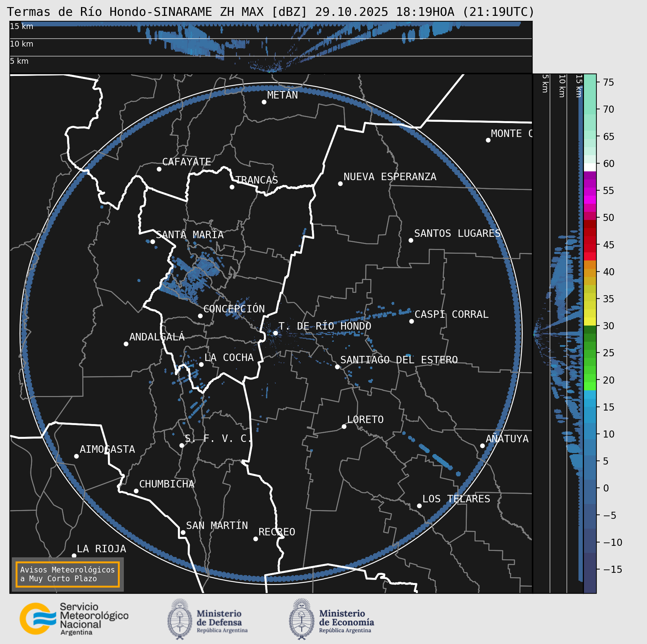Select the Santos Lugares marker dot
This screenshot has width=647, height=644.
click(x=411, y=240)
